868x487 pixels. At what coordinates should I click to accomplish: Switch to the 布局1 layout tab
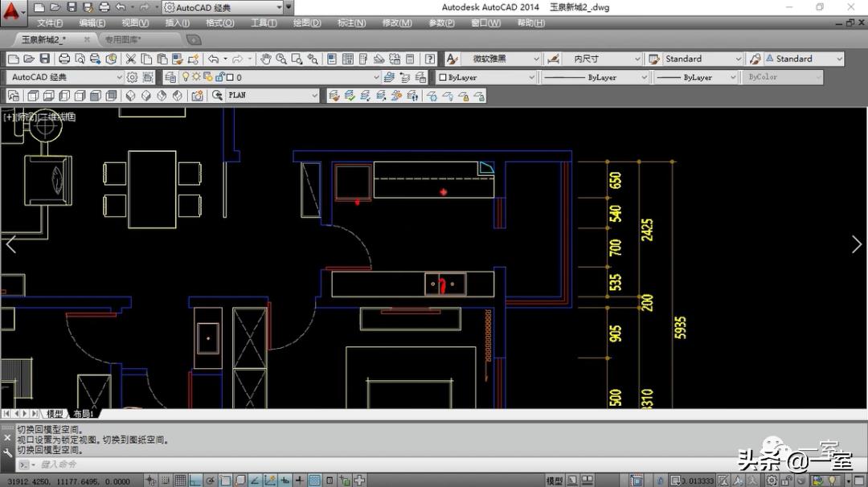coord(84,414)
